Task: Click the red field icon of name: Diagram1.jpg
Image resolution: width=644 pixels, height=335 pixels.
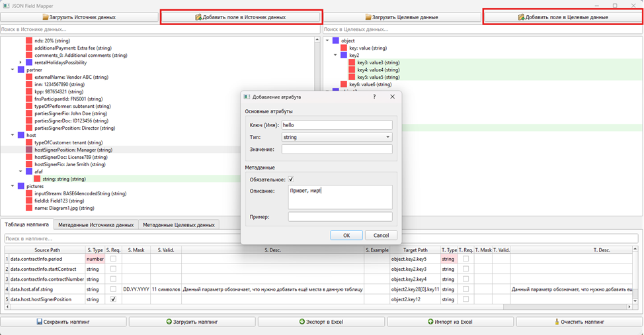Action: pos(29,208)
